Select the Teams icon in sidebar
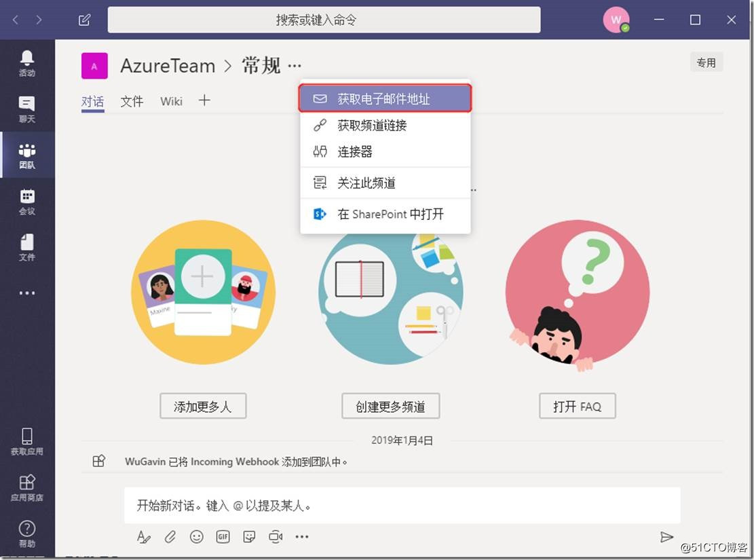The image size is (754, 560). tap(27, 155)
